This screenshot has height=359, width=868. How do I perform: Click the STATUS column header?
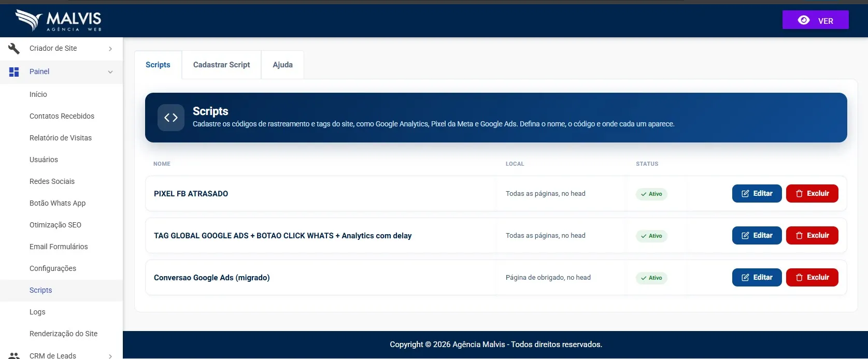pos(647,164)
